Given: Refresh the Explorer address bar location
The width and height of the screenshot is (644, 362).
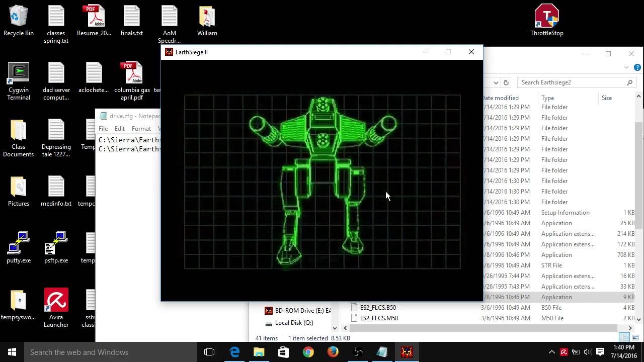Looking at the screenshot, I should point(506,82).
